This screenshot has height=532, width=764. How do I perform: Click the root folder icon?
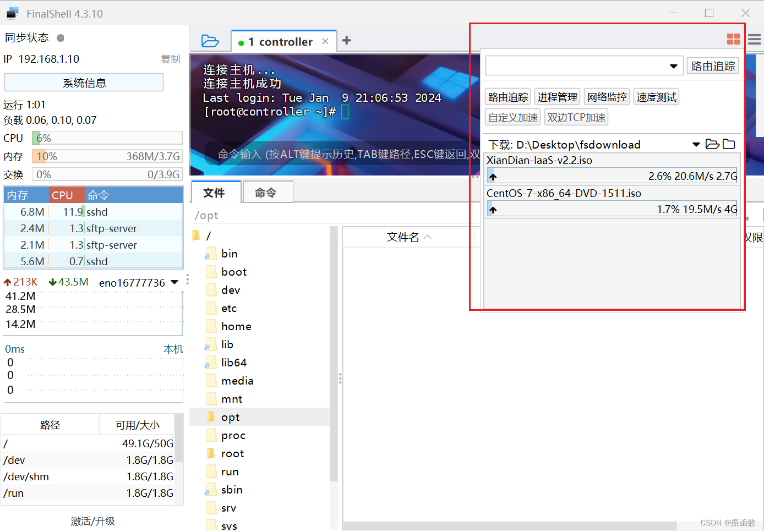tap(210, 453)
